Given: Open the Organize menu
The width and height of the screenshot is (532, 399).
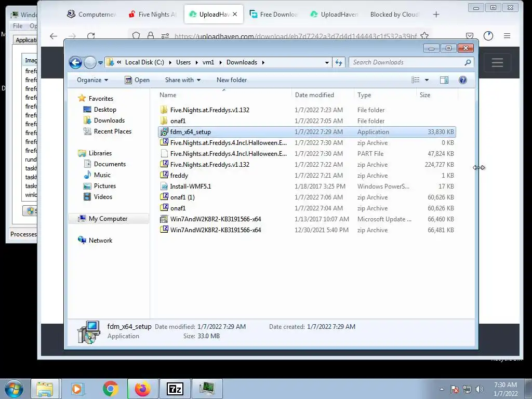Looking at the screenshot, I should 92,80.
